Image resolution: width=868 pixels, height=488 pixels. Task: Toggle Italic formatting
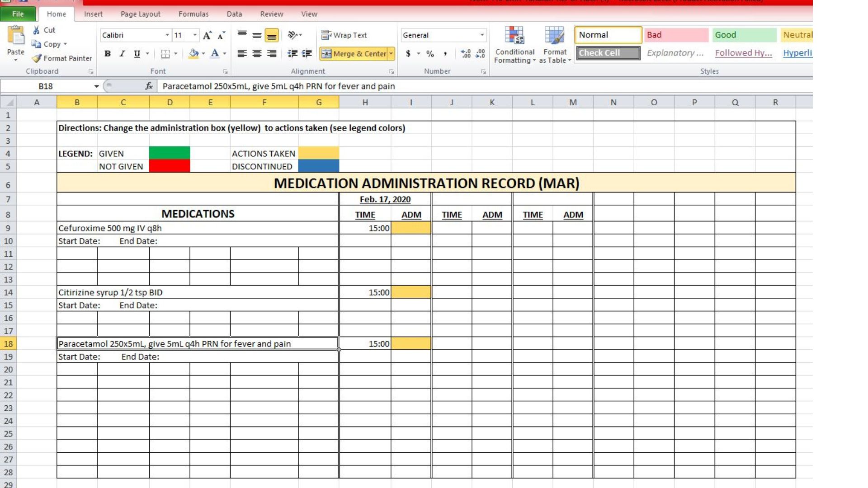pyautogui.click(x=122, y=53)
